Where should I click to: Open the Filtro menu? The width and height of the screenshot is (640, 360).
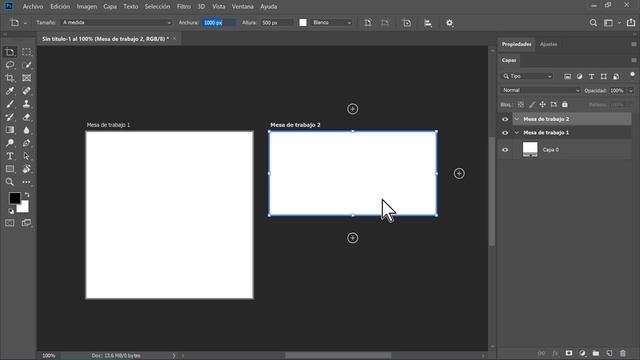[x=184, y=7]
